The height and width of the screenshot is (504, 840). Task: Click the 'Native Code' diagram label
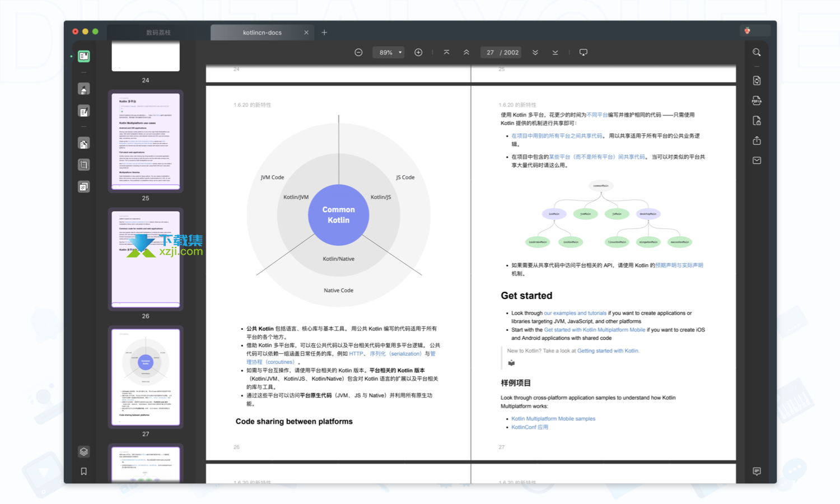coord(339,290)
